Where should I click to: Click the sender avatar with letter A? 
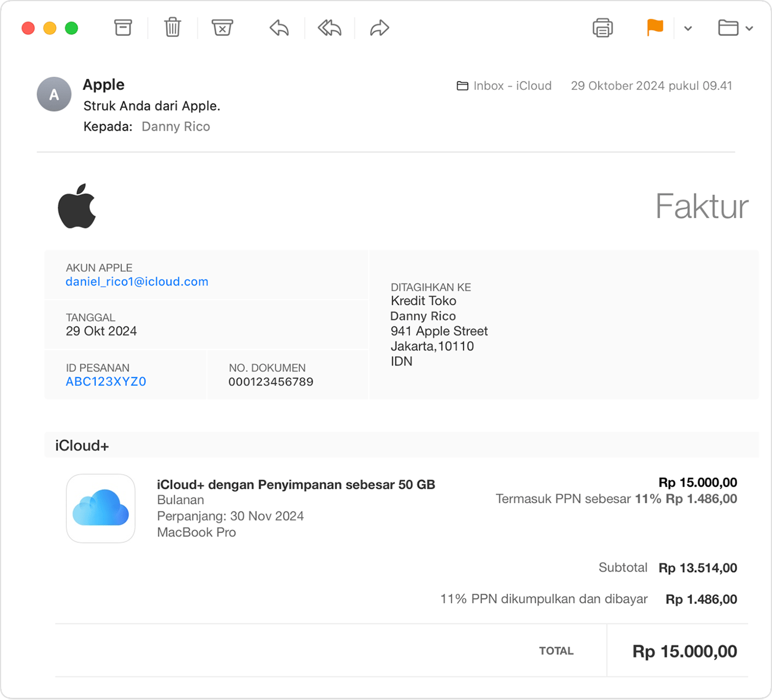54,94
